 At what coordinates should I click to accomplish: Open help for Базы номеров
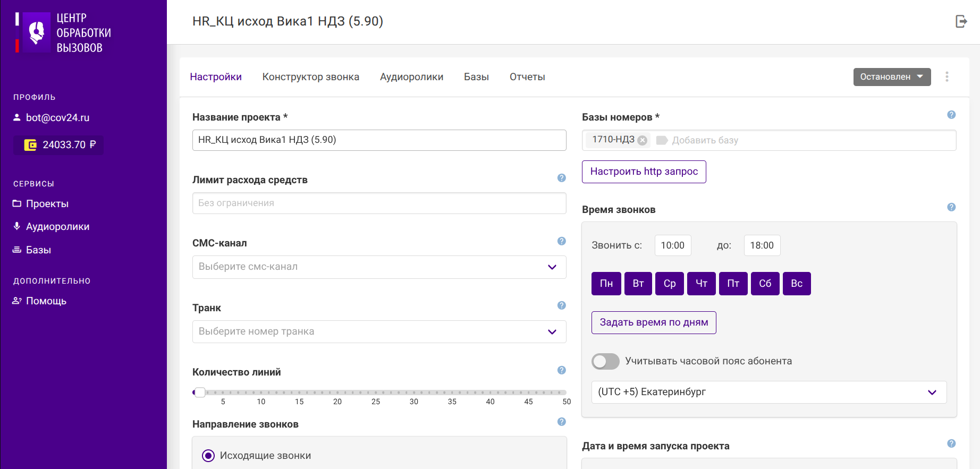coord(951,115)
